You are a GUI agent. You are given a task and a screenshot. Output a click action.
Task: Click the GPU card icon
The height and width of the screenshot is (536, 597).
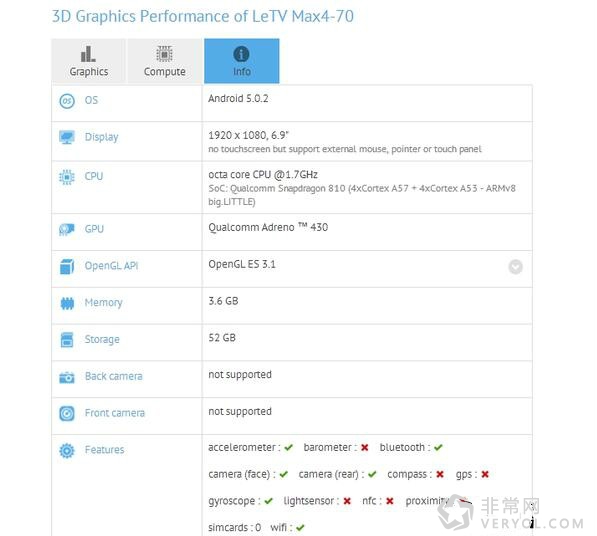pos(67,229)
